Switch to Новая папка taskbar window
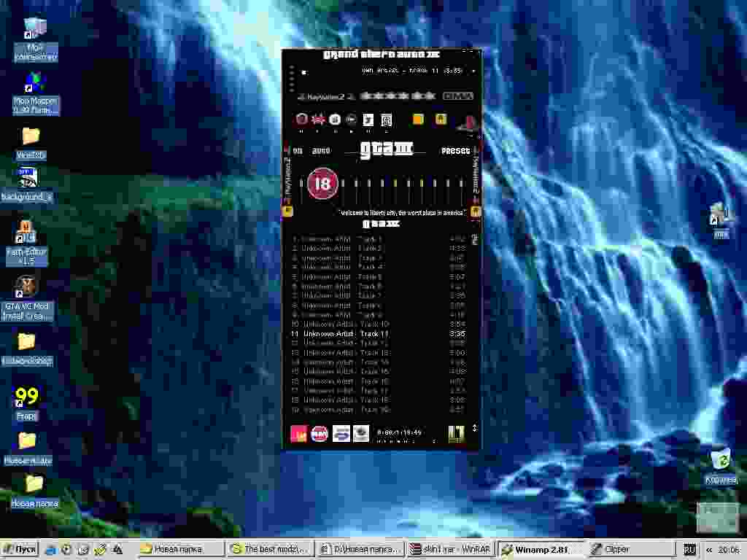This screenshot has width=747, height=560. pos(179,550)
